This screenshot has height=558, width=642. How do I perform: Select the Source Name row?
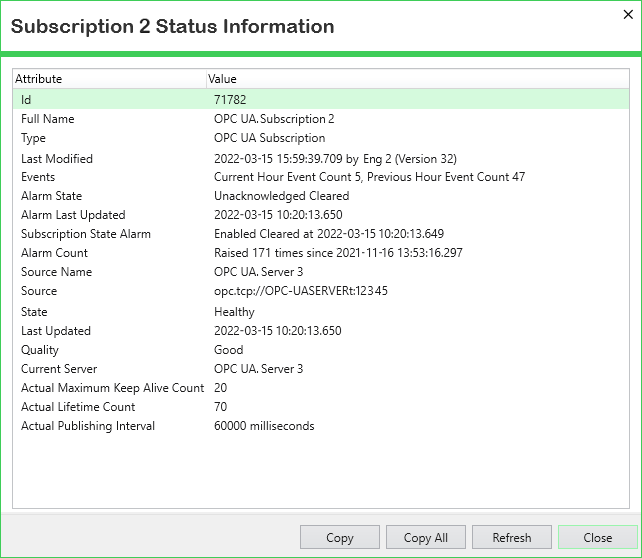pos(56,272)
